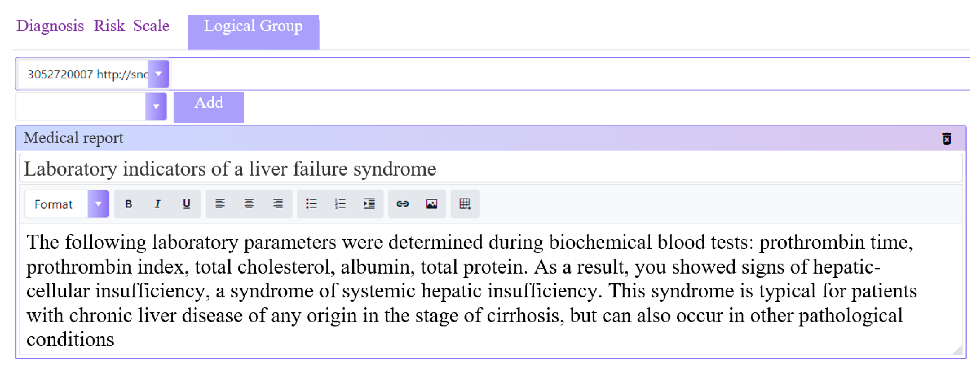Insert a table in the editor
This screenshot has height=374, width=980.
pos(465,204)
